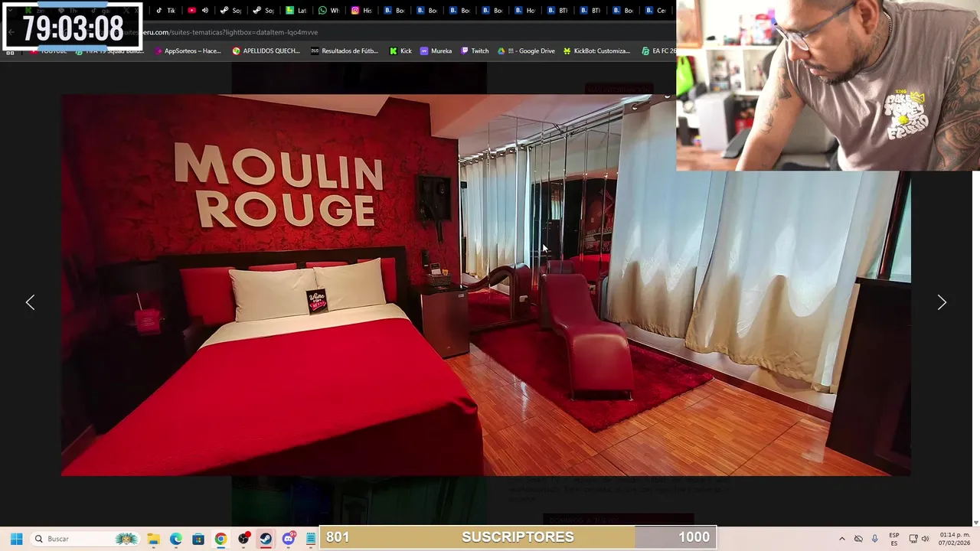The image size is (980, 551).
Task: Open Microsoft Store from the taskbar
Action: pos(198,539)
